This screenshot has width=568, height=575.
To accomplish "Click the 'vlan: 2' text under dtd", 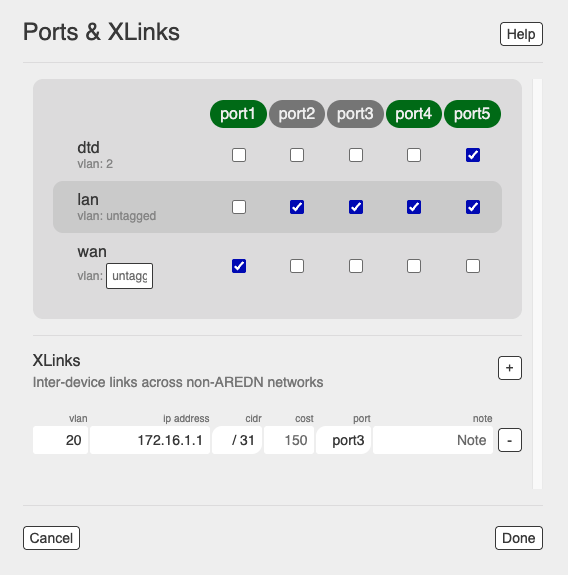I will (x=95, y=164).
